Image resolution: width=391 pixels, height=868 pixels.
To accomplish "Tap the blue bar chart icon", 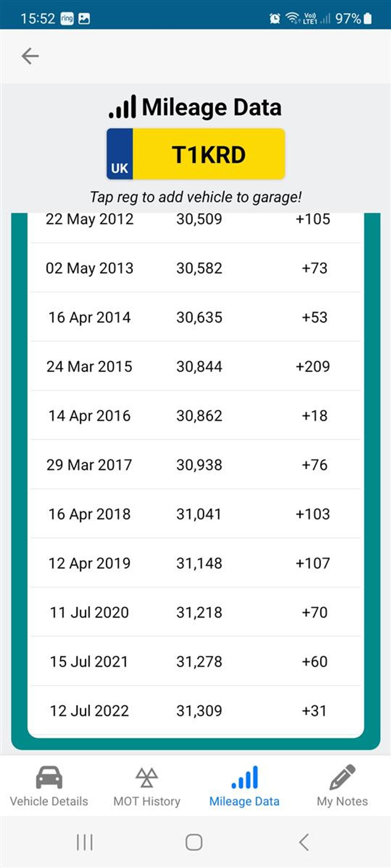I will [x=245, y=777].
